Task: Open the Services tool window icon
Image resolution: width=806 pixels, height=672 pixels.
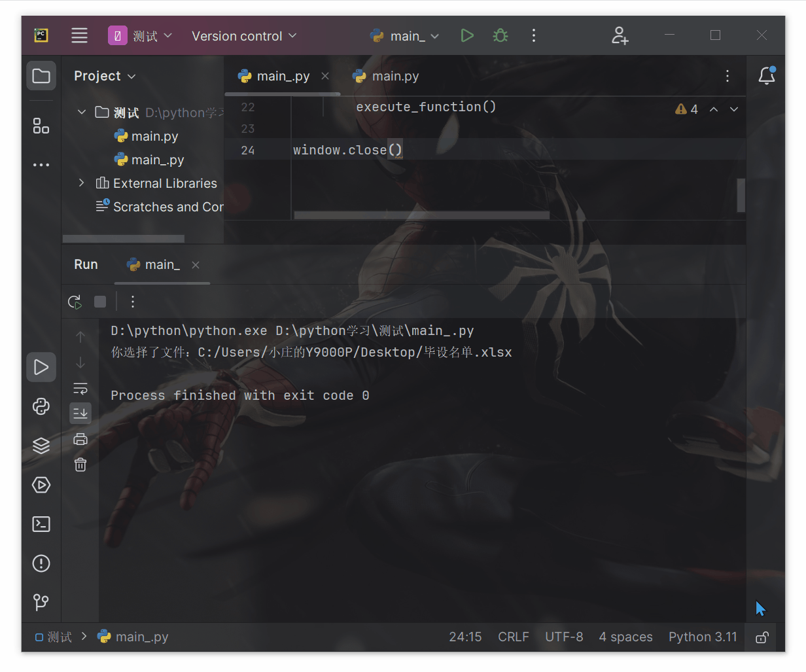Action: click(x=41, y=485)
